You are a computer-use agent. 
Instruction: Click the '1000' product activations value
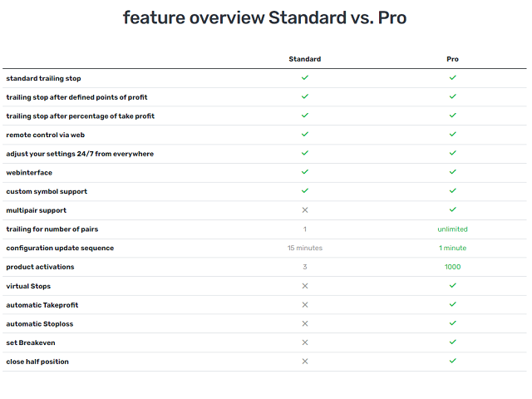(x=452, y=267)
